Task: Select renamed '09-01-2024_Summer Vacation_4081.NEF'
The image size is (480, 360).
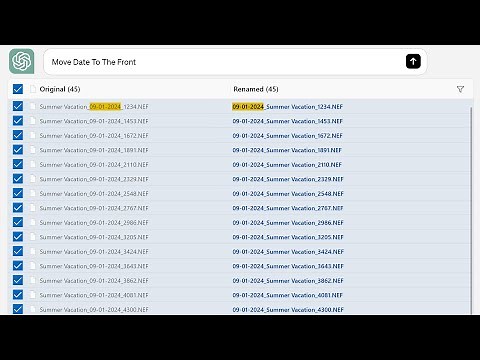Action: pyautogui.click(x=288, y=295)
